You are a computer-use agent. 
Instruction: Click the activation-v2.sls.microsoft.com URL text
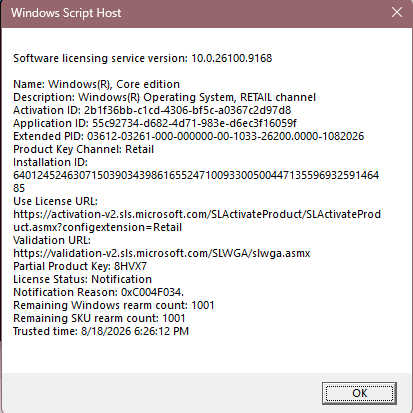click(x=197, y=214)
